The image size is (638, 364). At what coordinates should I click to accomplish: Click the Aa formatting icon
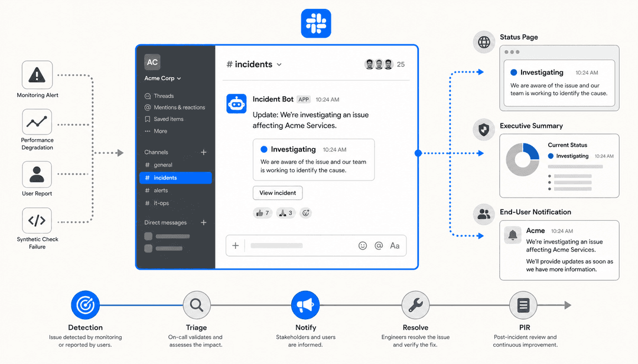(395, 245)
